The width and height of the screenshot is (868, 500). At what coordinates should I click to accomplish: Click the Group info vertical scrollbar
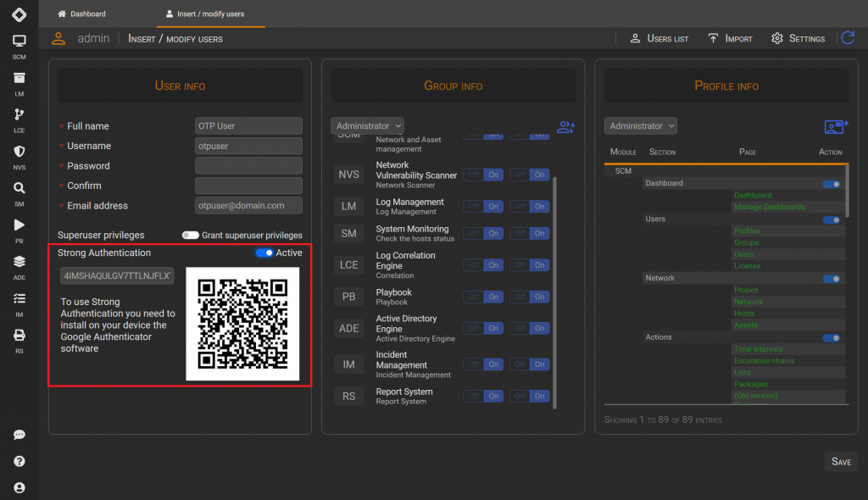(554, 292)
